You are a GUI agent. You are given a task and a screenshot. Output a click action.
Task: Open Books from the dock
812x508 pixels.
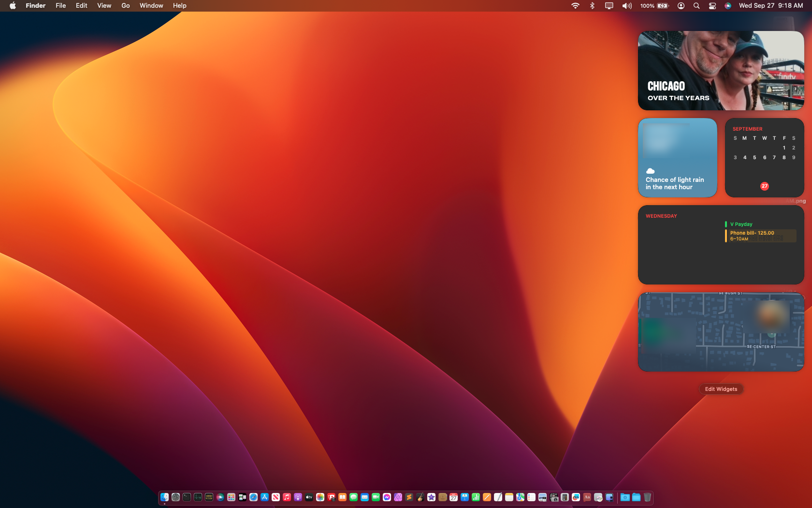pos(342,497)
